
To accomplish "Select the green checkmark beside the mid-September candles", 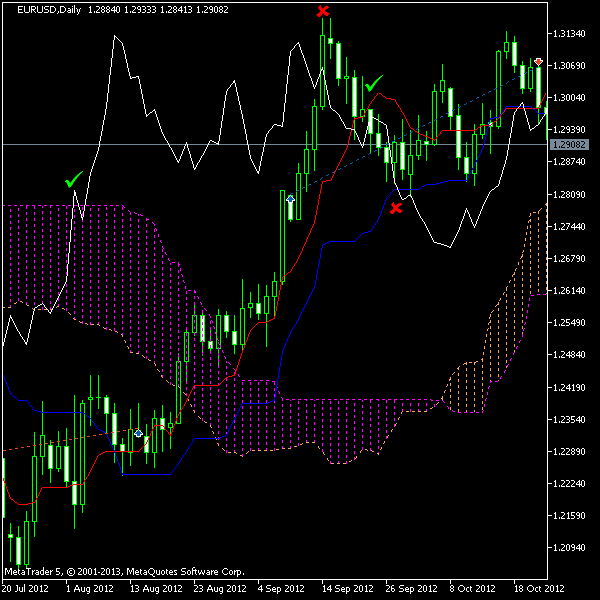I will point(374,84).
